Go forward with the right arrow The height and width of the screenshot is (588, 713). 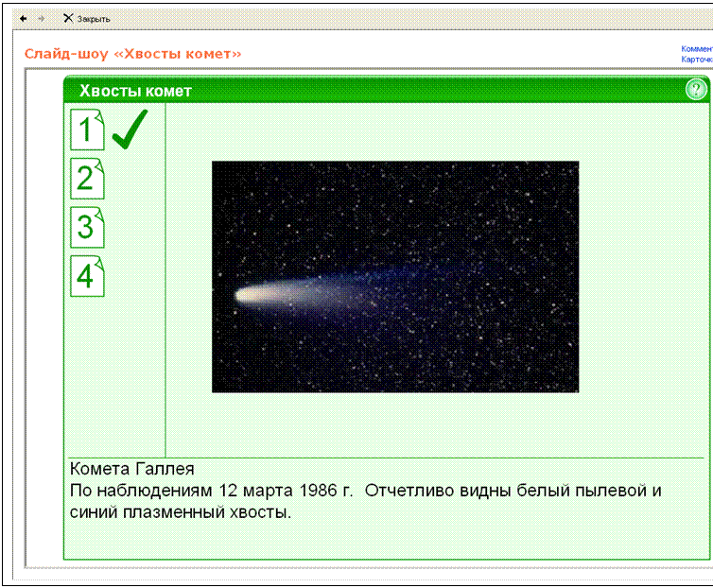coord(42,19)
